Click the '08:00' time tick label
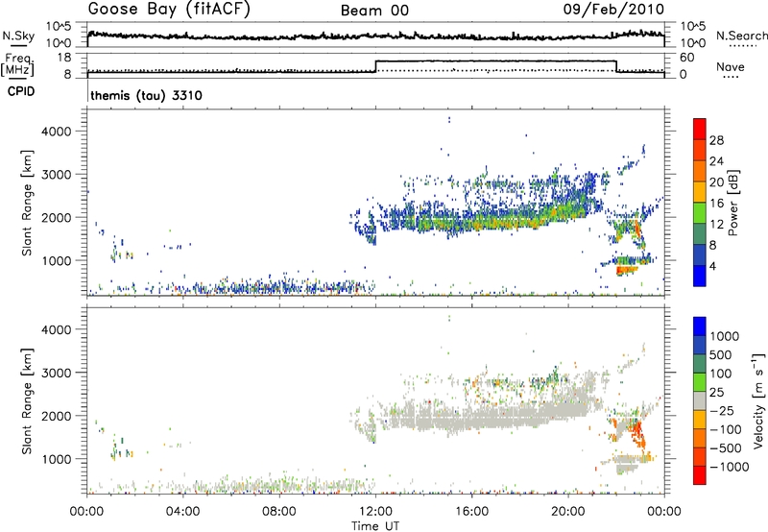 point(279,512)
